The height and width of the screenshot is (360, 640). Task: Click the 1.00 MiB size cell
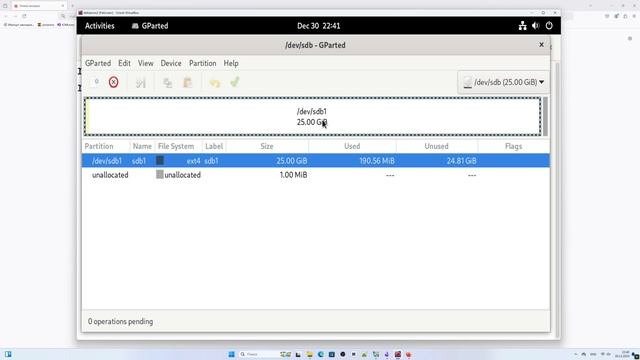(x=293, y=175)
